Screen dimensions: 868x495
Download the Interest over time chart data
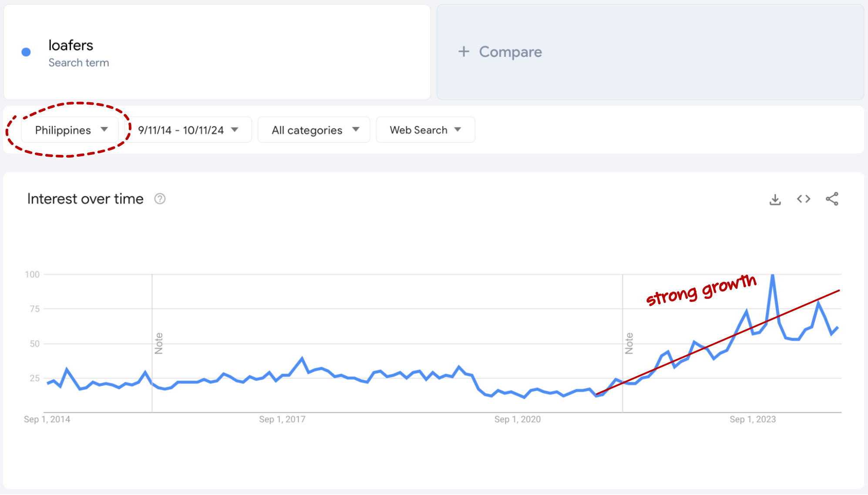coord(775,199)
